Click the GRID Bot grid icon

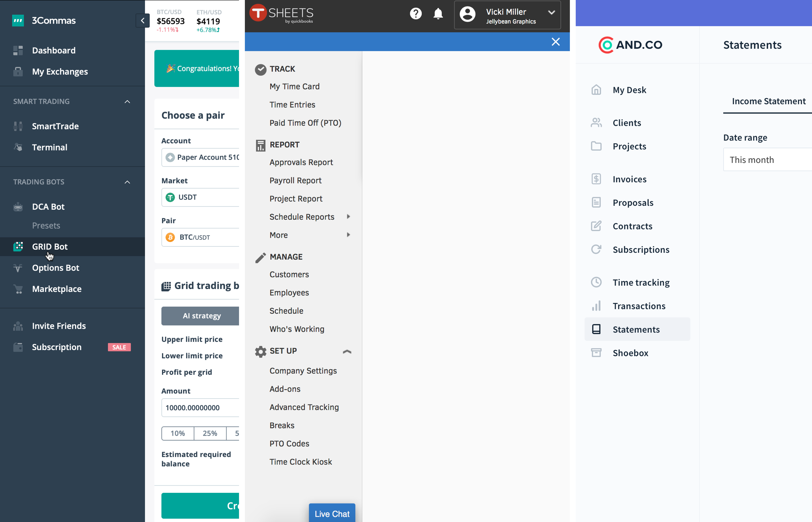click(18, 246)
